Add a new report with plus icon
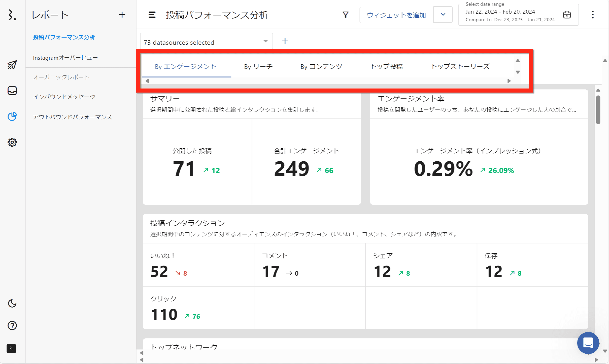The height and width of the screenshot is (364, 609). [x=122, y=15]
